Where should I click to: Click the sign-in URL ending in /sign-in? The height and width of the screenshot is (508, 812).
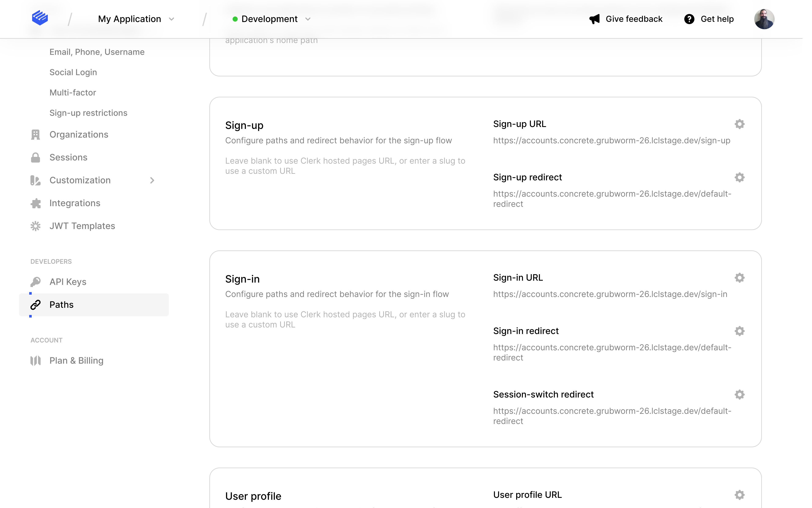coord(610,294)
